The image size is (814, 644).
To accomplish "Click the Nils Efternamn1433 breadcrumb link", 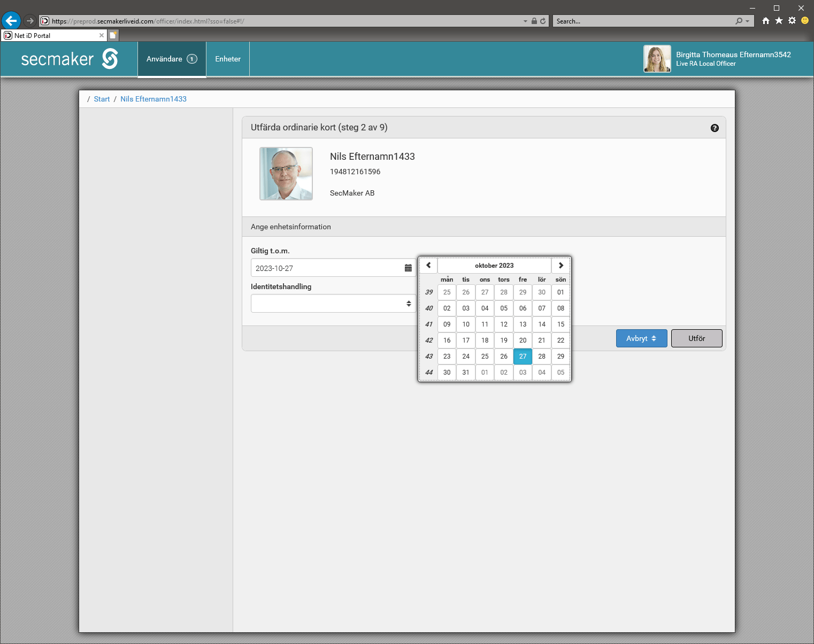I will [x=153, y=99].
